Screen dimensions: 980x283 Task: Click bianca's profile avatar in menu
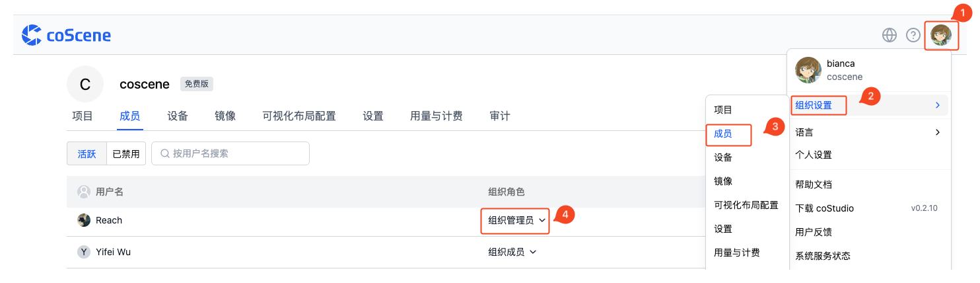pos(808,70)
